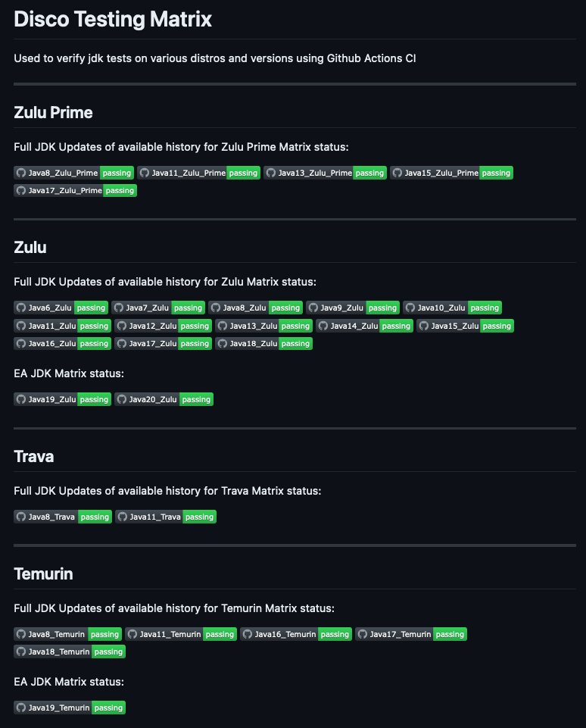
Task: Click GitHub icon on Java11_Trava badge
Action: (x=123, y=517)
